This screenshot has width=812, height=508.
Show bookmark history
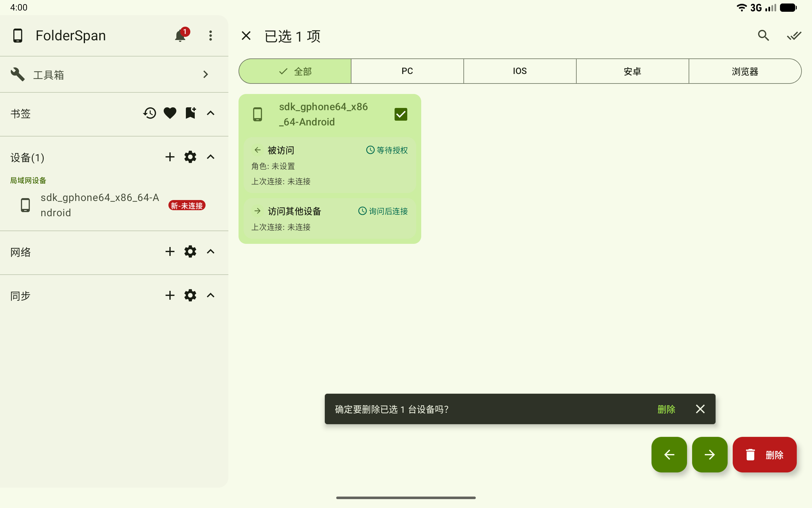[150, 113]
